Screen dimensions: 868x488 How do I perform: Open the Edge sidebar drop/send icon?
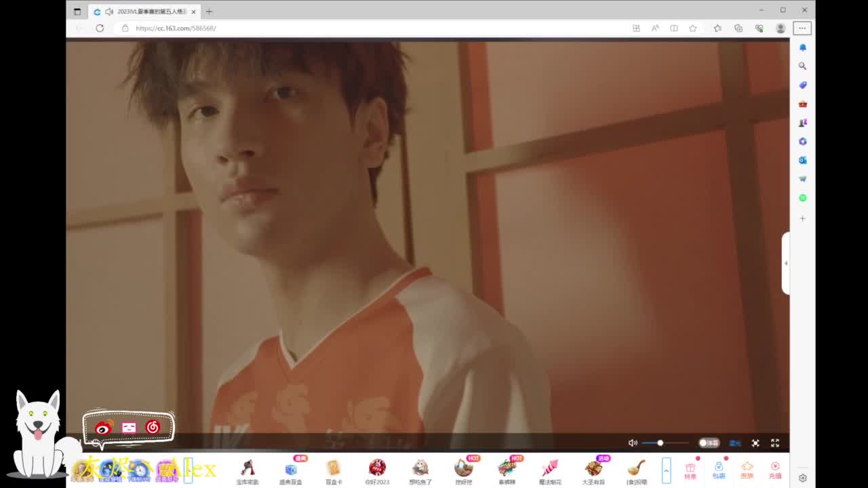click(x=803, y=179)
